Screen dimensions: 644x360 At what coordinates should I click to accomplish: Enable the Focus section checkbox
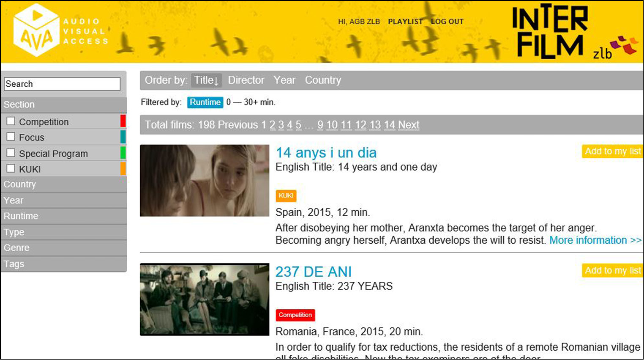click(11, 137)
